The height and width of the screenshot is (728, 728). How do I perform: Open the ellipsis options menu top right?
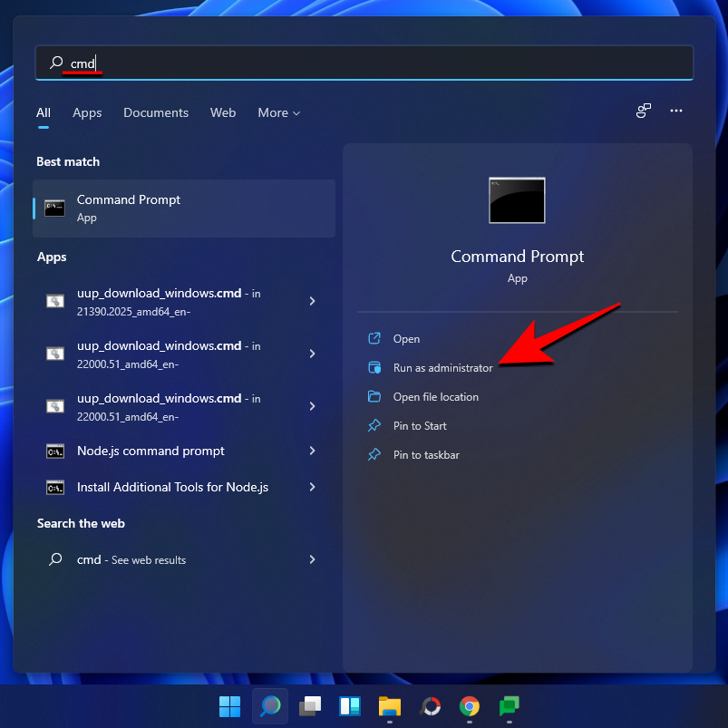(x=675, y=111)
